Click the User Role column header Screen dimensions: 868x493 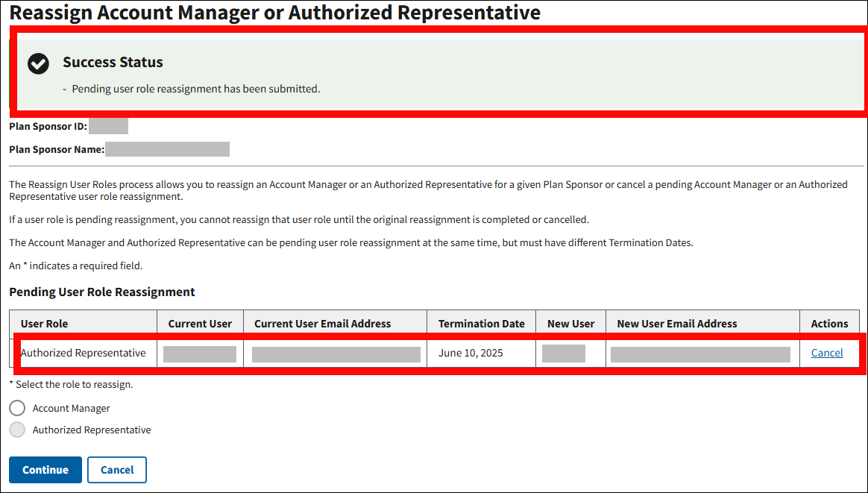pos(44,324)
